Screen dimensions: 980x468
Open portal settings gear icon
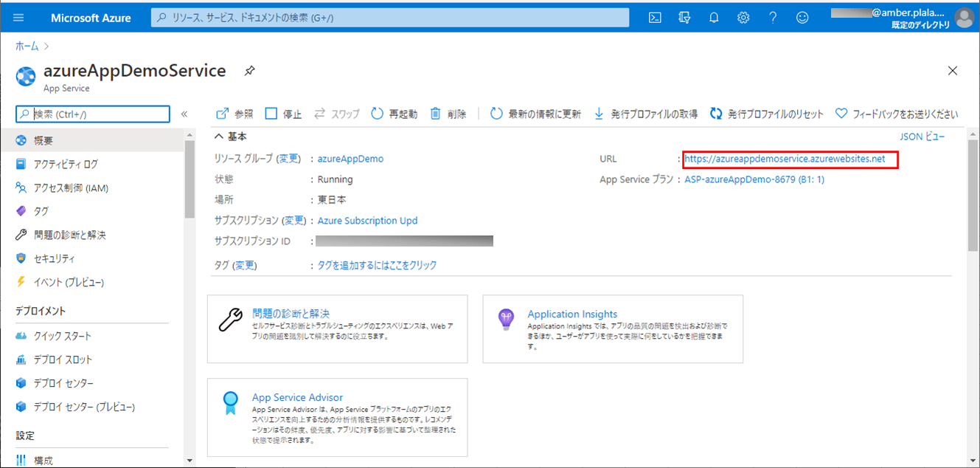[743, 18]
